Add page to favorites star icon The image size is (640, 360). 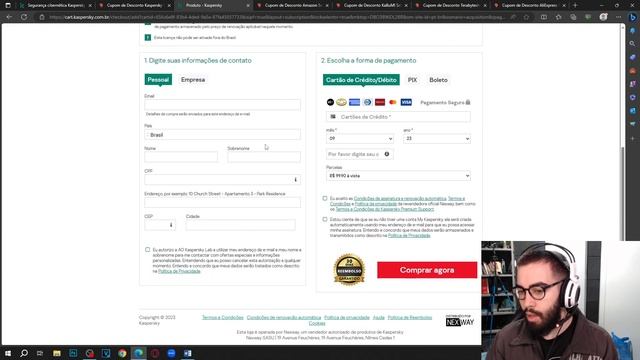527,17
